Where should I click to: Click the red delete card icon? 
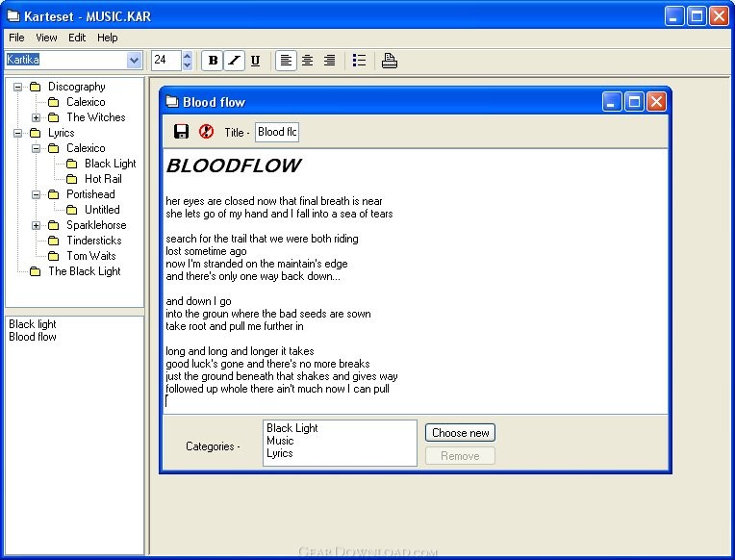coord(206,131)
